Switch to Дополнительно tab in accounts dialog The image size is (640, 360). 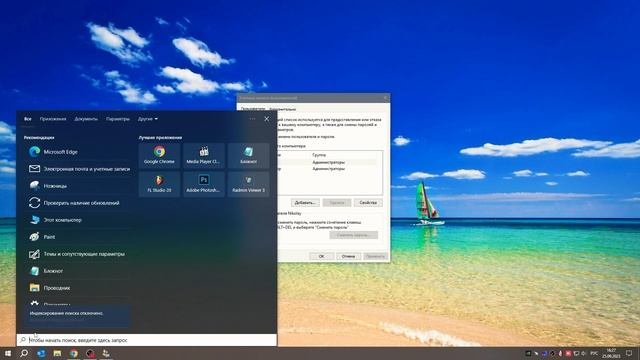pyautogui.click(x=282, y=109)
